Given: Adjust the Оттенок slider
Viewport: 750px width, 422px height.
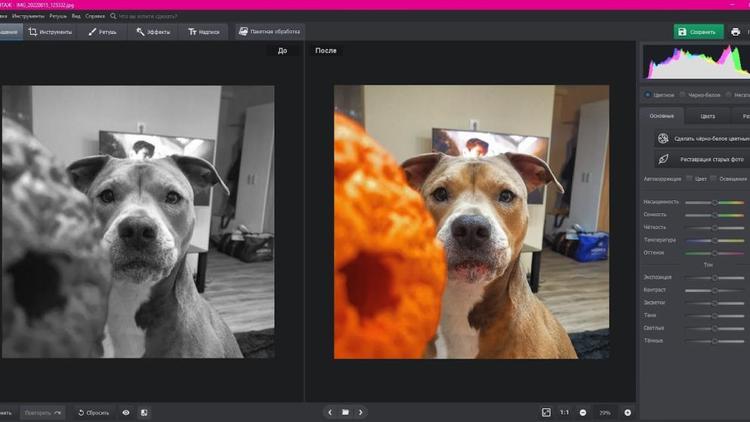Looking at the screenshot, I should (x=715, y=253).
